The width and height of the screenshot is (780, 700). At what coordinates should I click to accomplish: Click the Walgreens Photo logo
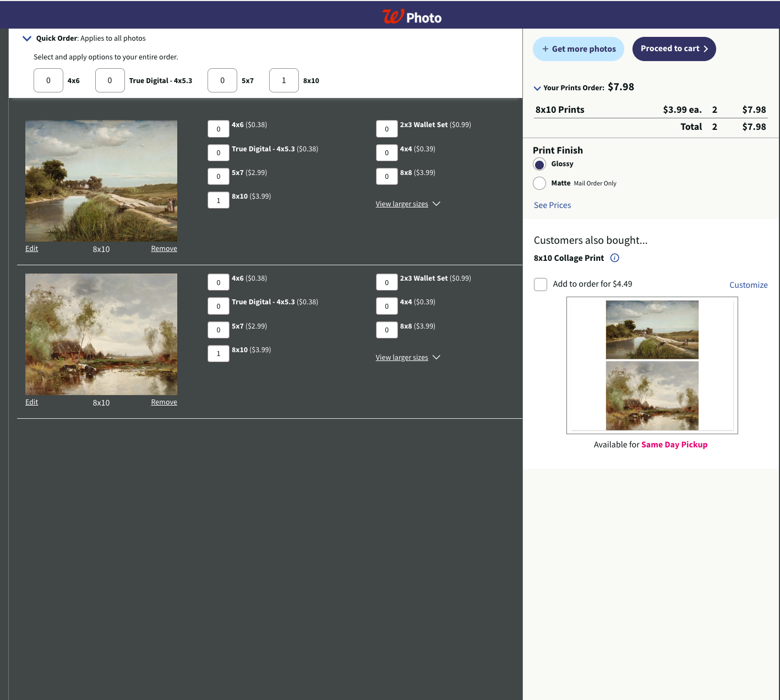pos(412,17)
